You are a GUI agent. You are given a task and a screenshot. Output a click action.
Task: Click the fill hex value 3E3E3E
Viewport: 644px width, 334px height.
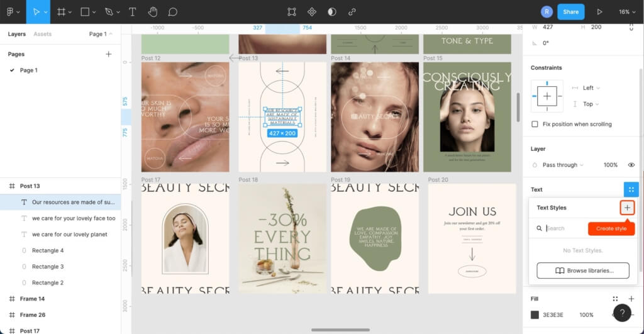point(553,315)
